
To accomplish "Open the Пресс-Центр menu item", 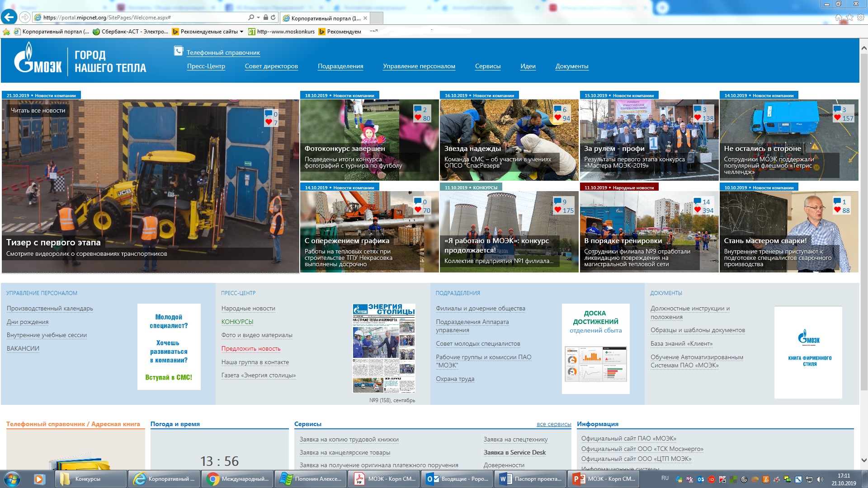I will [206, 66].
